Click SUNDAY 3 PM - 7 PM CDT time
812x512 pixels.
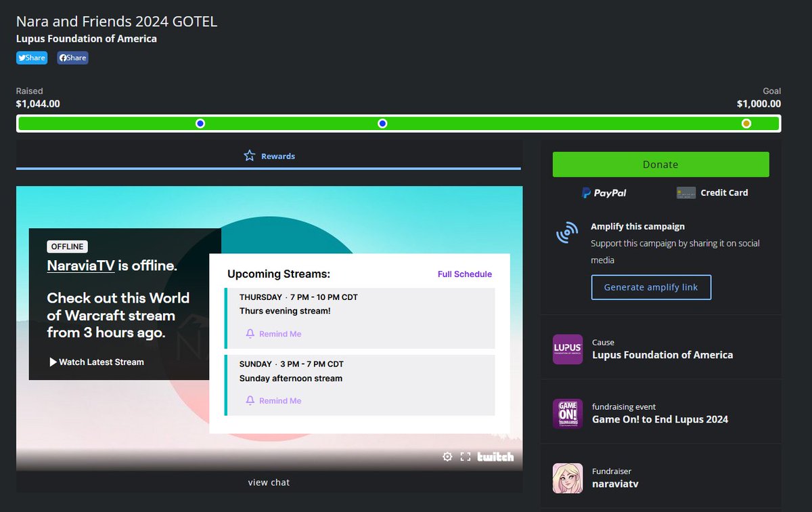pyautogui.click(x=292, y=364)
